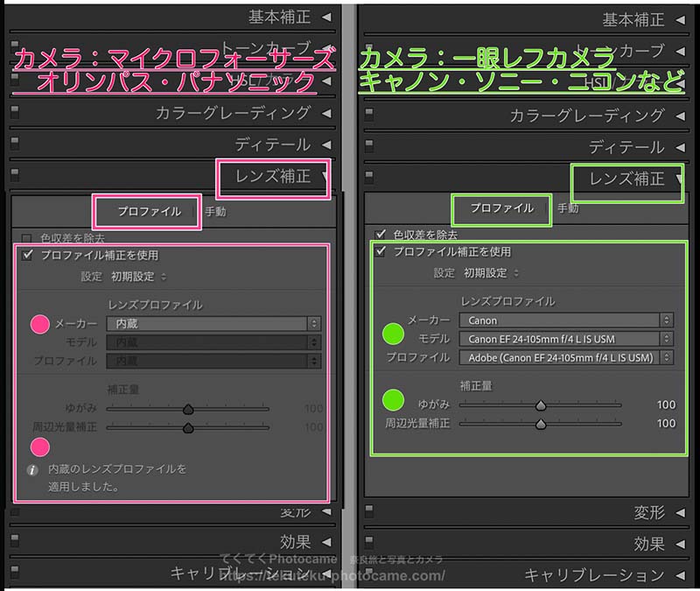Toggle 効果 panel switch in right screenshot
The image size is (700, 591).
point(368,542)
